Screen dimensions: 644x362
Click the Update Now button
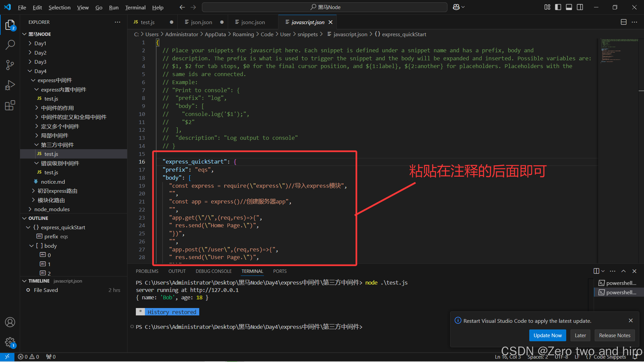coord(547,335)
